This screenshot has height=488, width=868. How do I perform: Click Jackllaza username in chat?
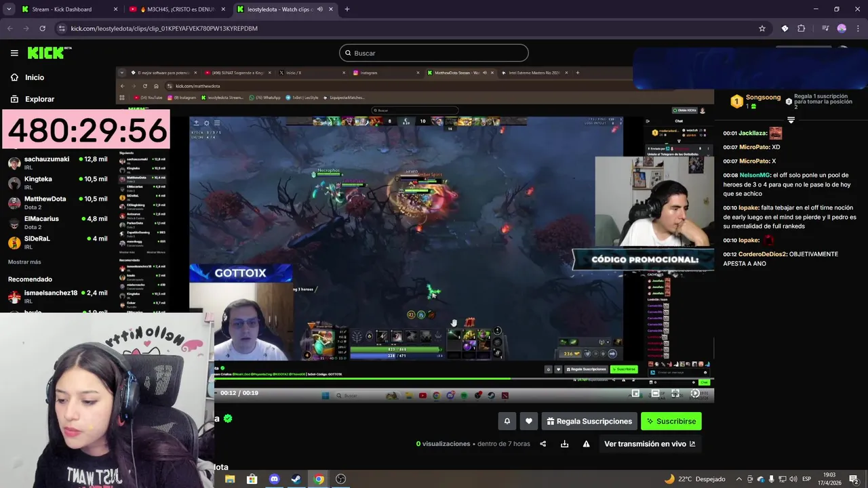tap(753, 134)
